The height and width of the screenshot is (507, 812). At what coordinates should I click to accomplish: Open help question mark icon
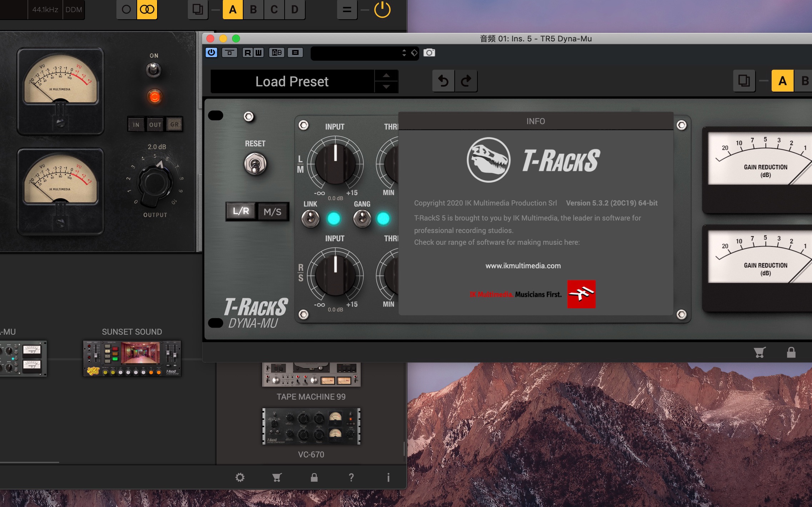pos(351,477)
